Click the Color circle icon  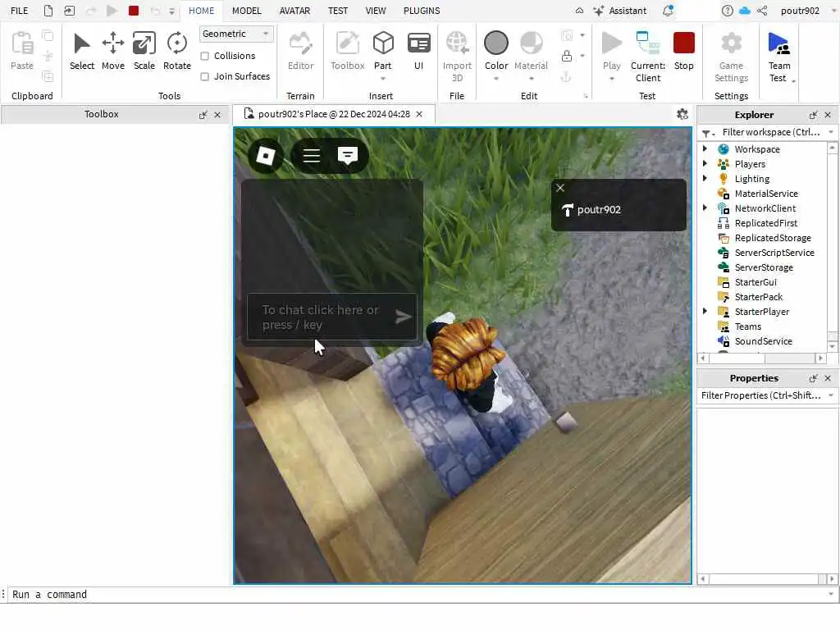(496, 43)
